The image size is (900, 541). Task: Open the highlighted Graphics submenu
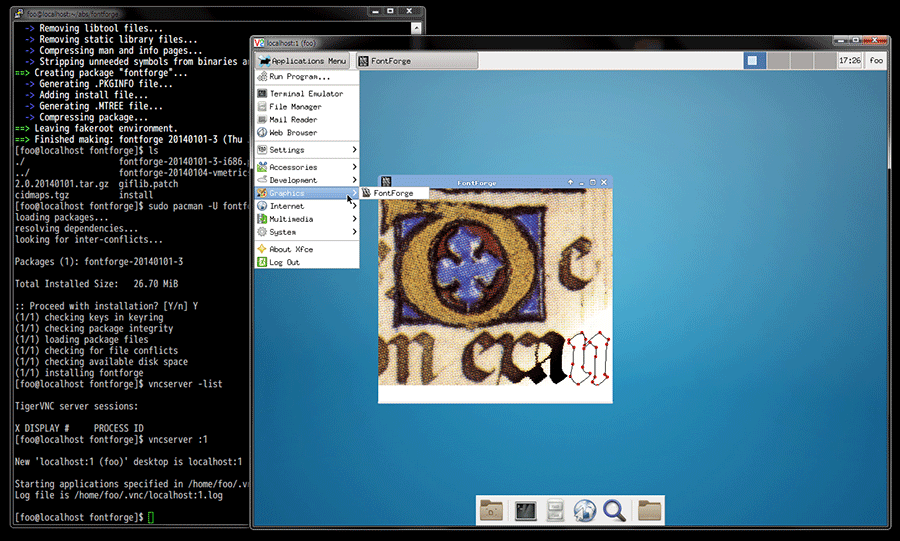[x=307, y=193]
